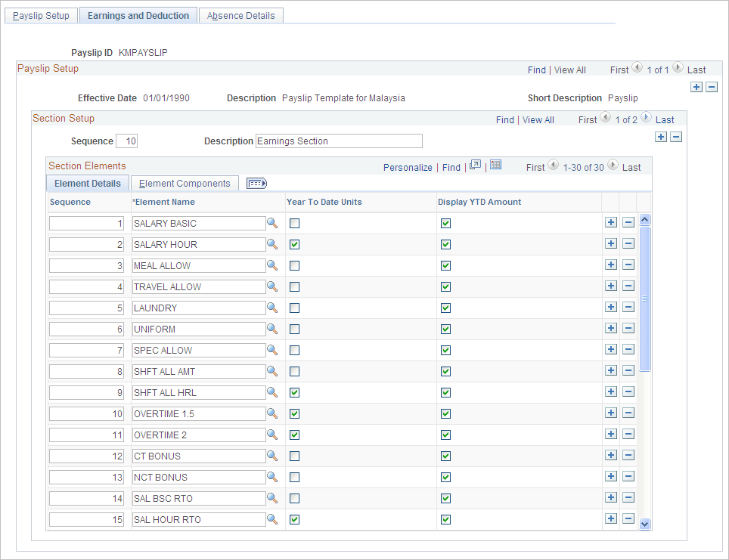This screenshot has height=560, width=729.
Task: Open lookup for SALARY BASIC element name
Action: (273, 223)
